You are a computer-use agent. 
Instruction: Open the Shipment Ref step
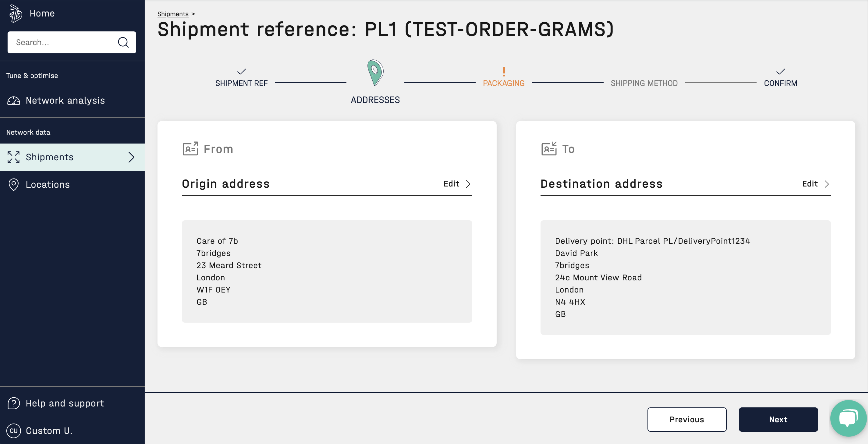click(x=241, y=83)
